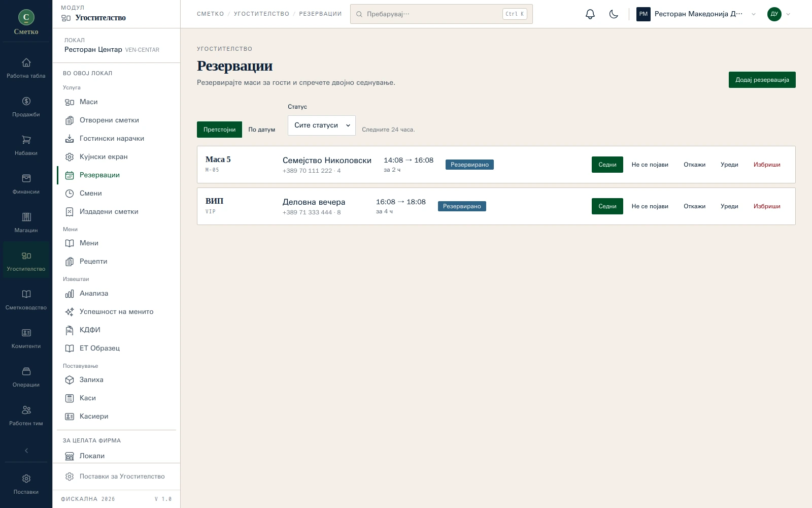Collapse the left navigation rail

(26, 451)
